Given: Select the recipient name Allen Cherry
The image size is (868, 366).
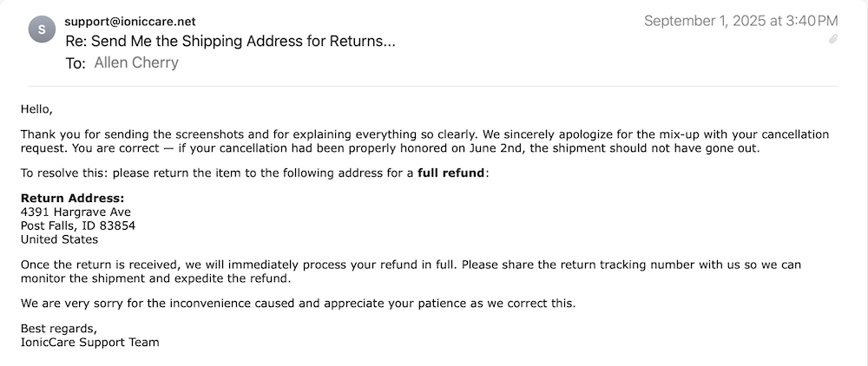Looking at the screenshot, I should point(135,62).
